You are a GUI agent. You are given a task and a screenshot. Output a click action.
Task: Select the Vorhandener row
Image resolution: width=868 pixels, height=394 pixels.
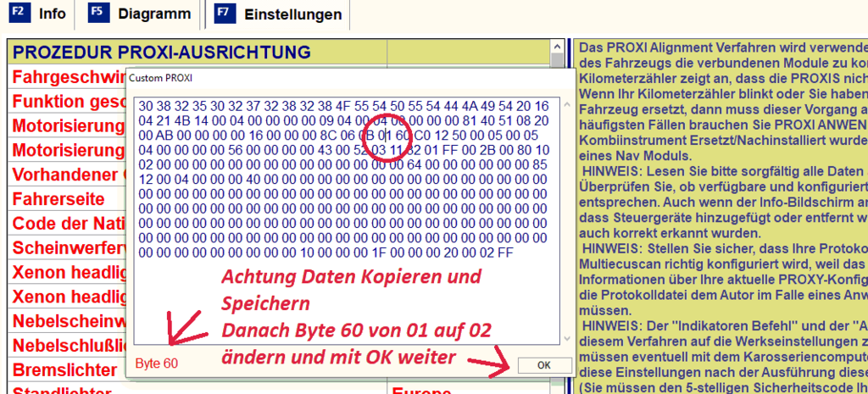[68, 175]
